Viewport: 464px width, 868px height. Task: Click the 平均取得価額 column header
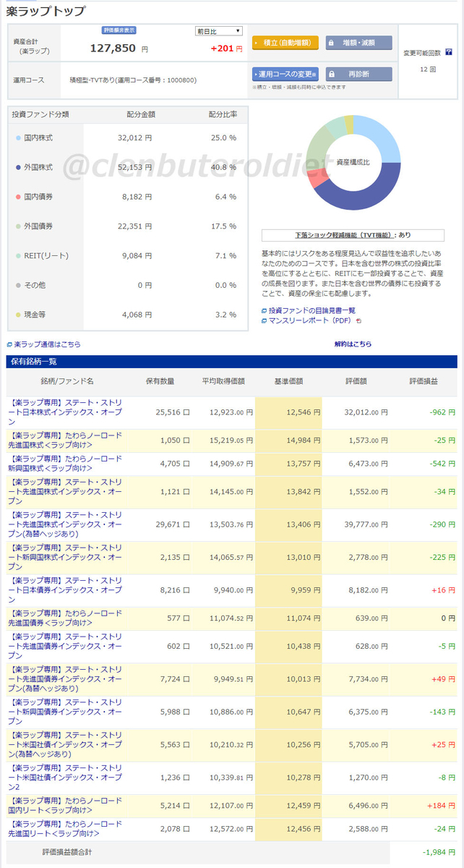pos(223,380)
